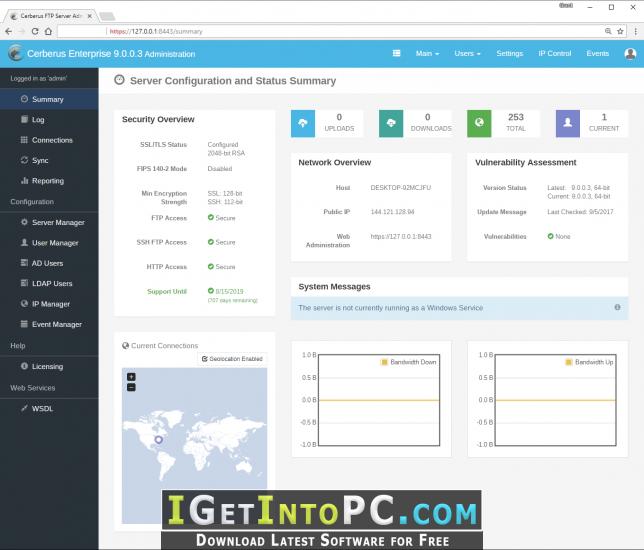Bookmark this page with the star icon

[x=620, y=31]
